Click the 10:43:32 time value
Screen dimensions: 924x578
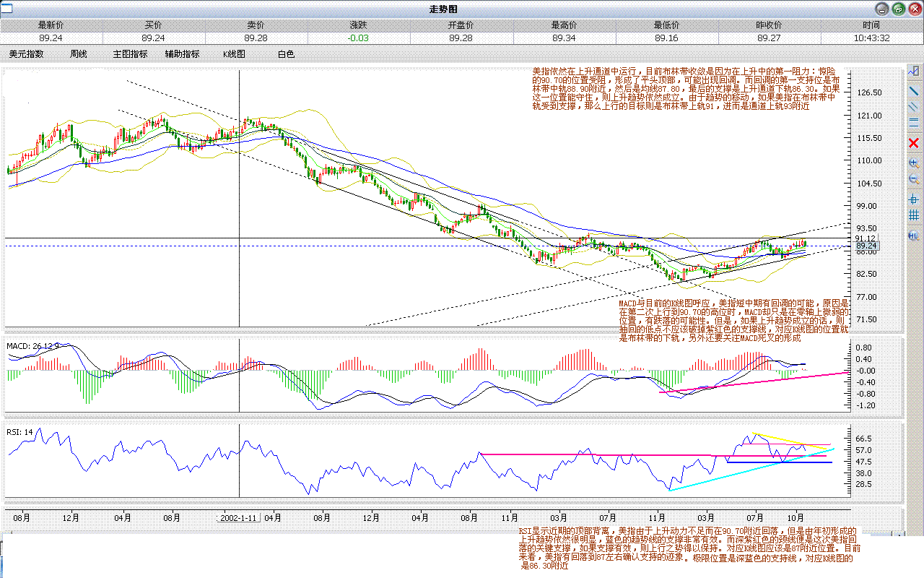(871, 38)
